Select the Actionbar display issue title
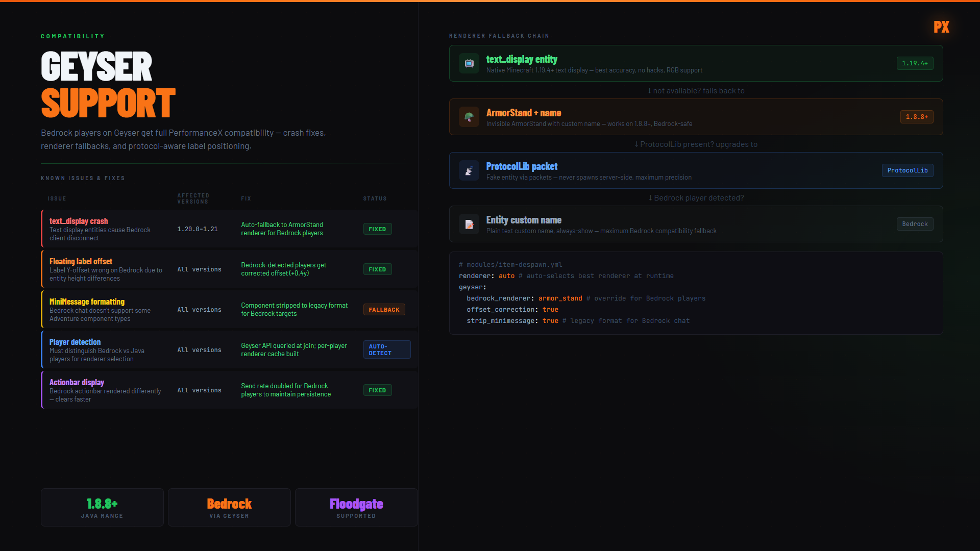The height and width of the screenshot is (551, 980). pos(77,382)
